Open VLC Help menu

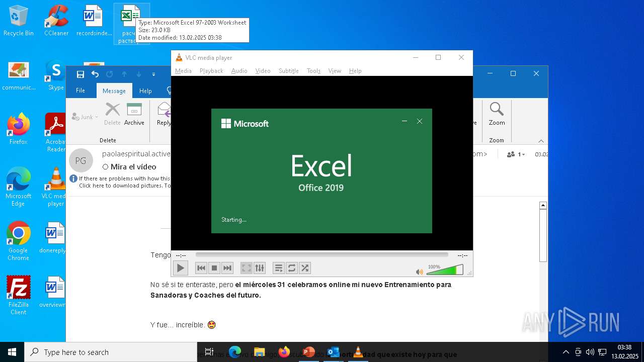pyautogui.click(x=355, y=71)
